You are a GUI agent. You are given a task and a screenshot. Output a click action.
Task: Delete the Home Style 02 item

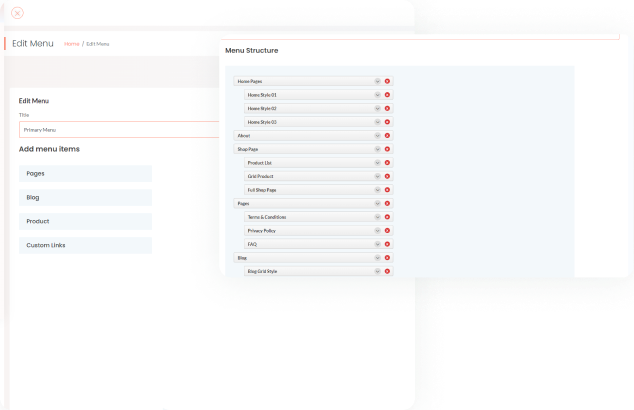pos(387,108)
